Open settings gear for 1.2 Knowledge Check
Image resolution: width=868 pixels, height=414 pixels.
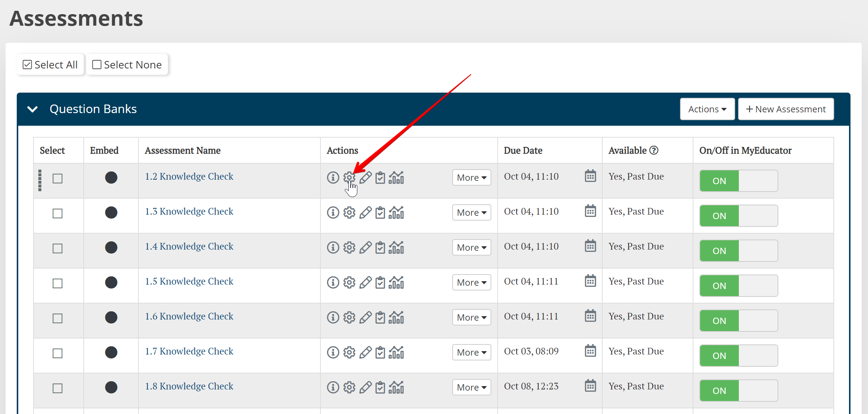tap(349, 177)
